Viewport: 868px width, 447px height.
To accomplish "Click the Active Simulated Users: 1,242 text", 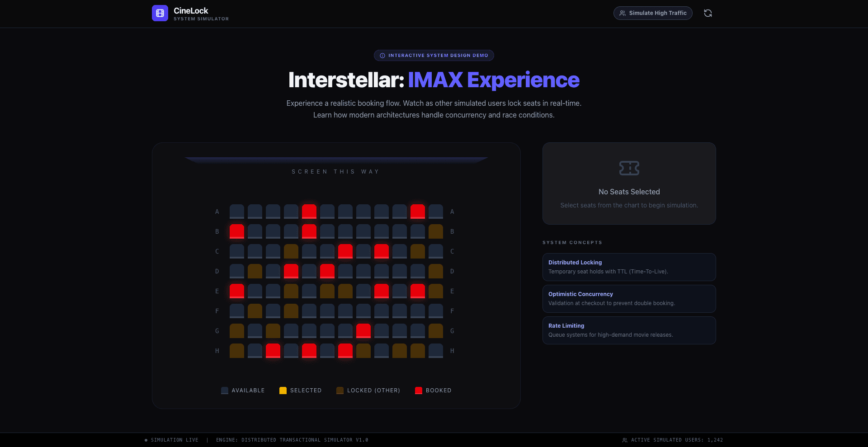I will (677, 440).
